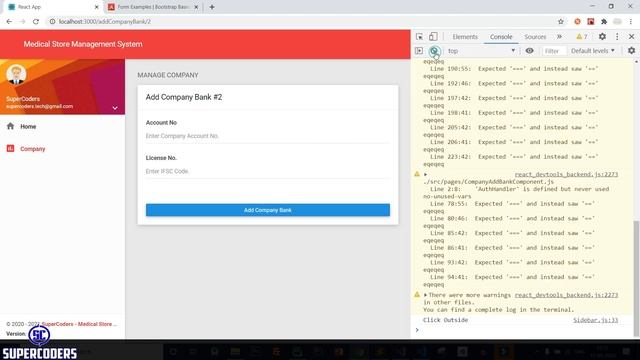Open DevTools settings gear

coord(602,37)
